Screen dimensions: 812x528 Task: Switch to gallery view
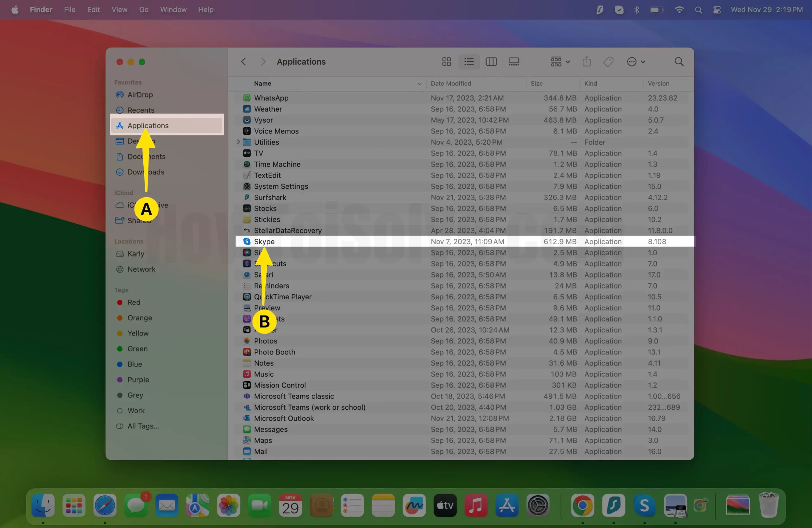(514, 62)
